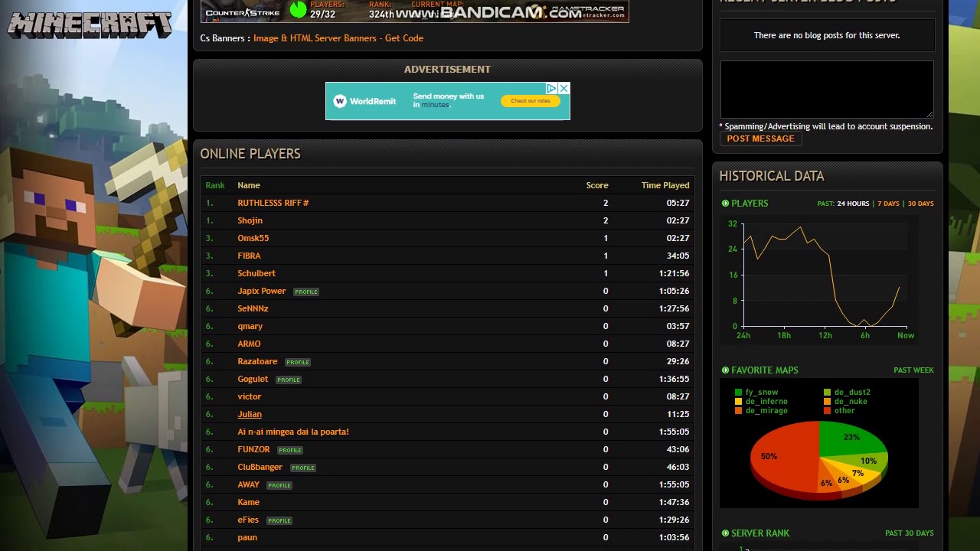Screen dimensions: 980x551
Task: Open player Ai n-ai mingea dai la poarta! link
Action: pyautogui.click(x=293, y=432)
